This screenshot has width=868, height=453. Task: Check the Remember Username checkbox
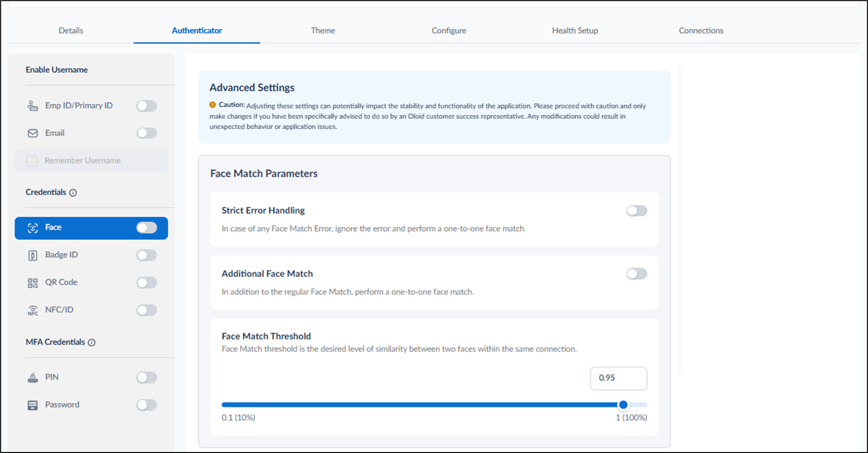pyautogui.click(x=32, y=161)
